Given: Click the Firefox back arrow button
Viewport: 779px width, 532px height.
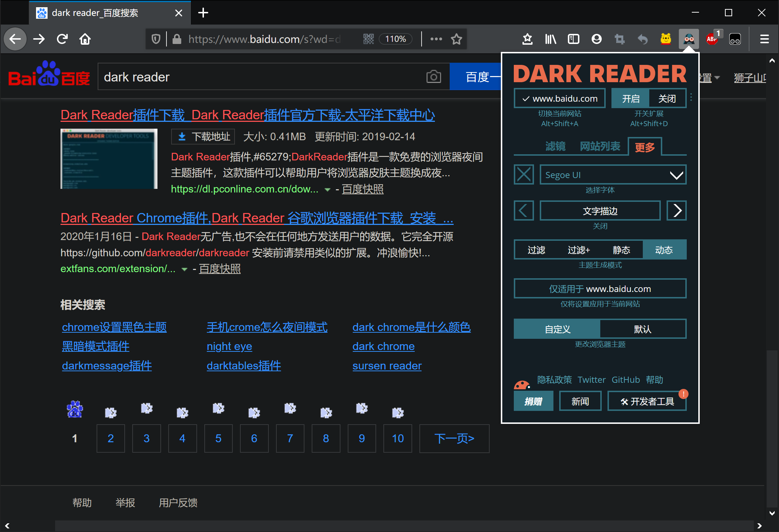Looking at the screenshot, I should coord(15,39).
